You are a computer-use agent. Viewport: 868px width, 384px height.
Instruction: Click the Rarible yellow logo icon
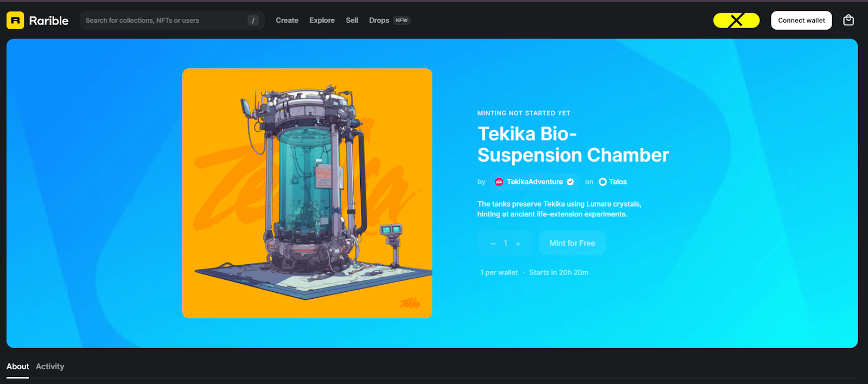coord(15,21)
